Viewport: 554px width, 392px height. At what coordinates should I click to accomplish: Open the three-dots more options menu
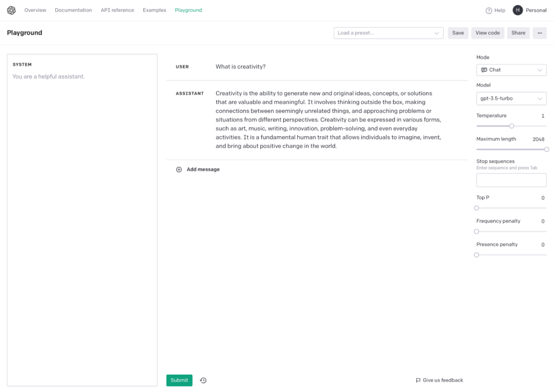(540, 33)
